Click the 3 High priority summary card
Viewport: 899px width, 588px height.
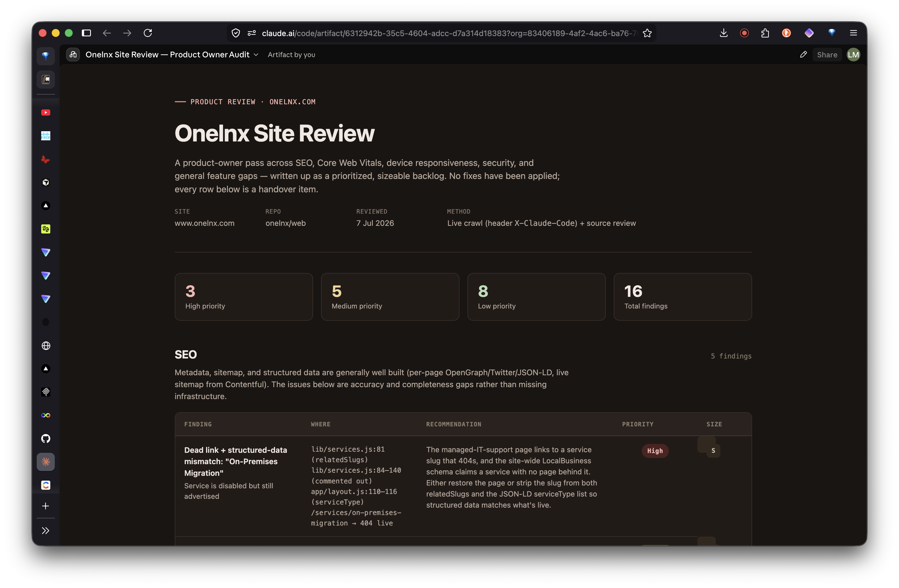click(244, 297)
